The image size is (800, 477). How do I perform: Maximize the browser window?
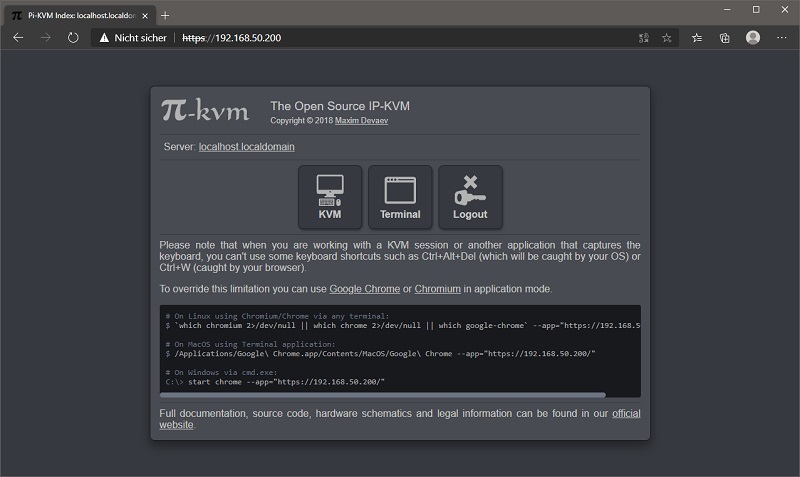756,9
